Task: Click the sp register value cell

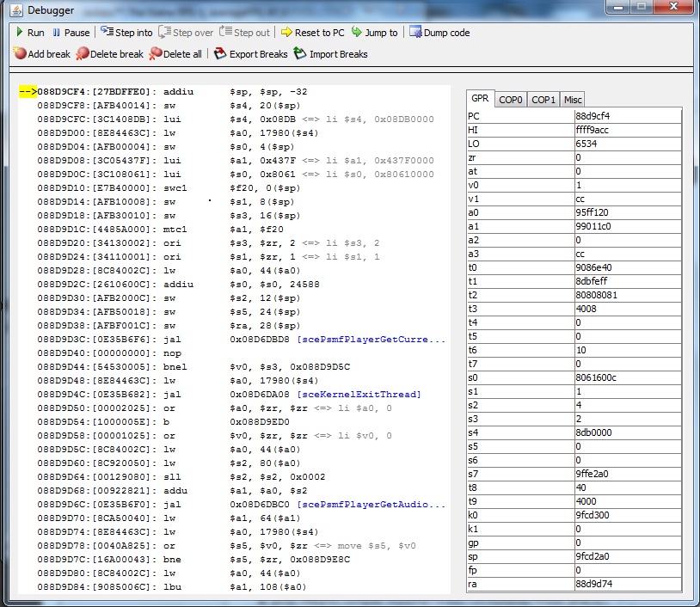Action: pos(626,556)
